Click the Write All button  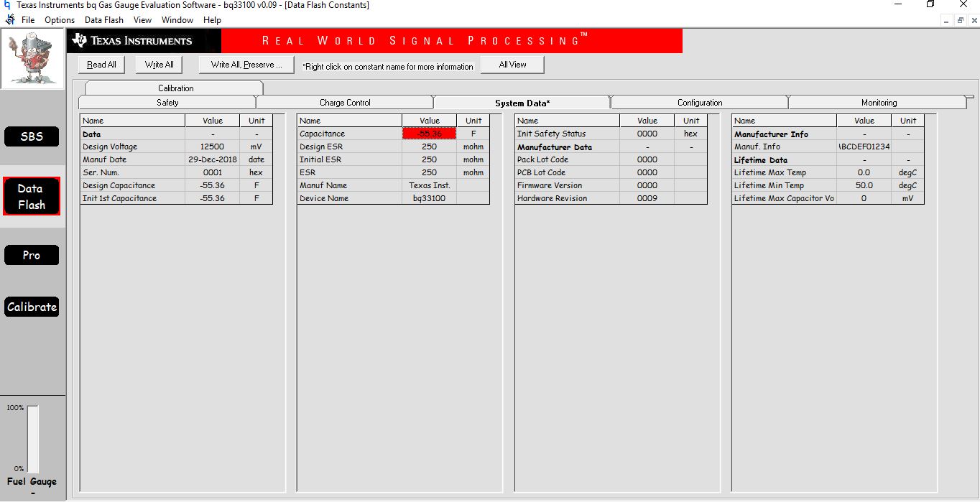tap(159, 65)
